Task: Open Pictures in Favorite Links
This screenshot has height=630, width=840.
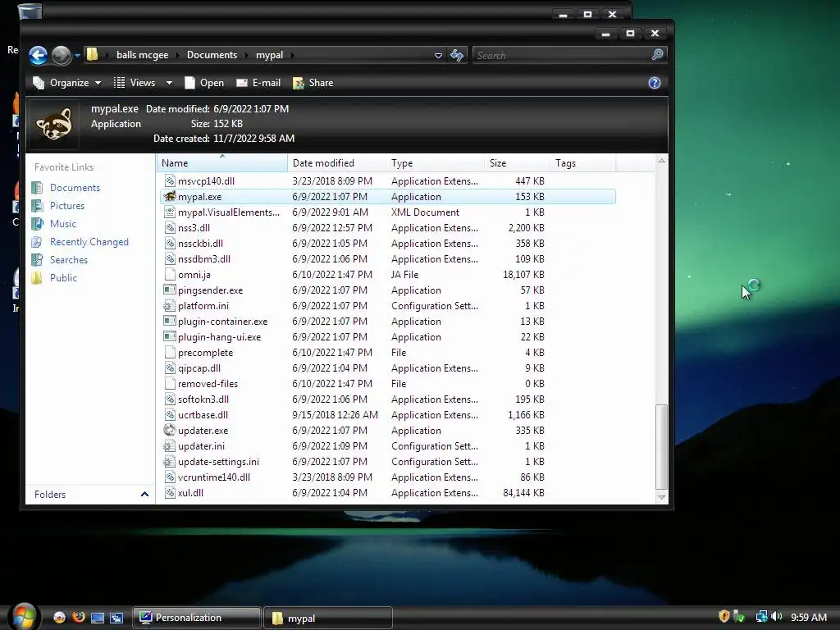Action: click(66, 206)
